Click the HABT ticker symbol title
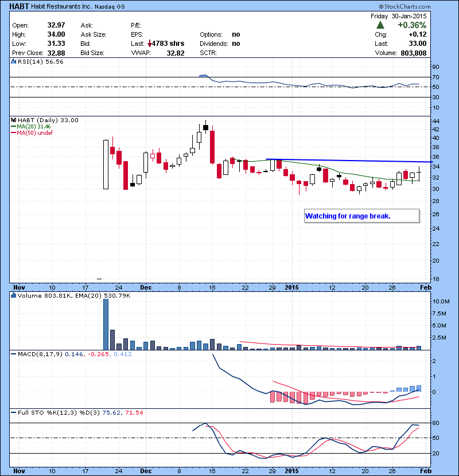This screenshot has height=476, width=459. [x=20, y=6]
